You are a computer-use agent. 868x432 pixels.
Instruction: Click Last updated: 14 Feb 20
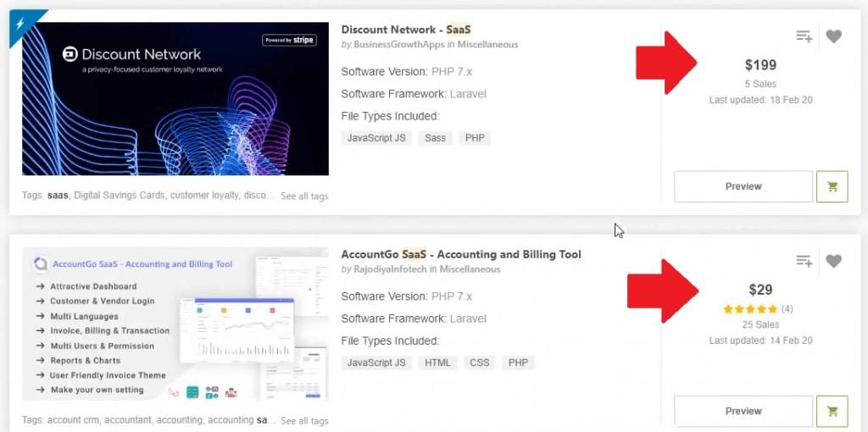[x=760, y=341]
